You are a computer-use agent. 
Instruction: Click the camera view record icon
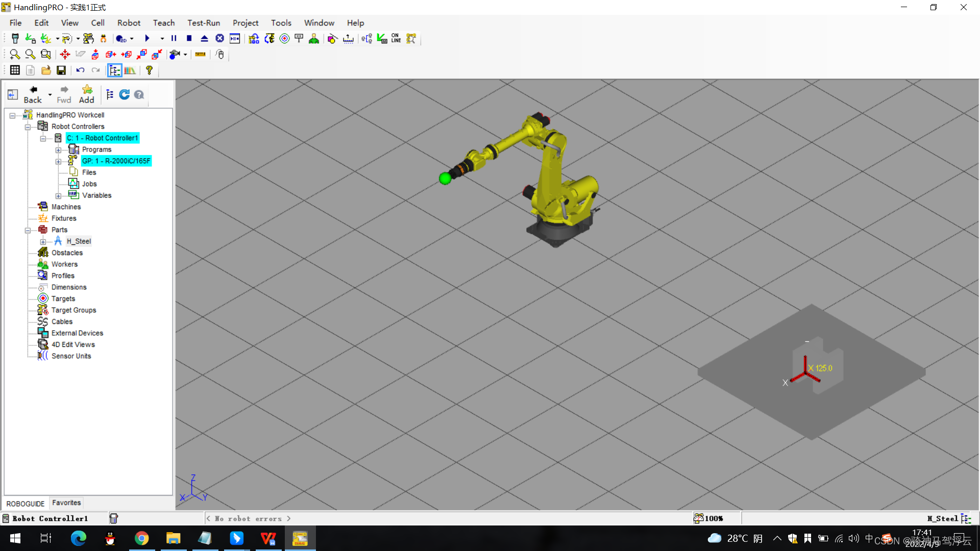[175, 54]
